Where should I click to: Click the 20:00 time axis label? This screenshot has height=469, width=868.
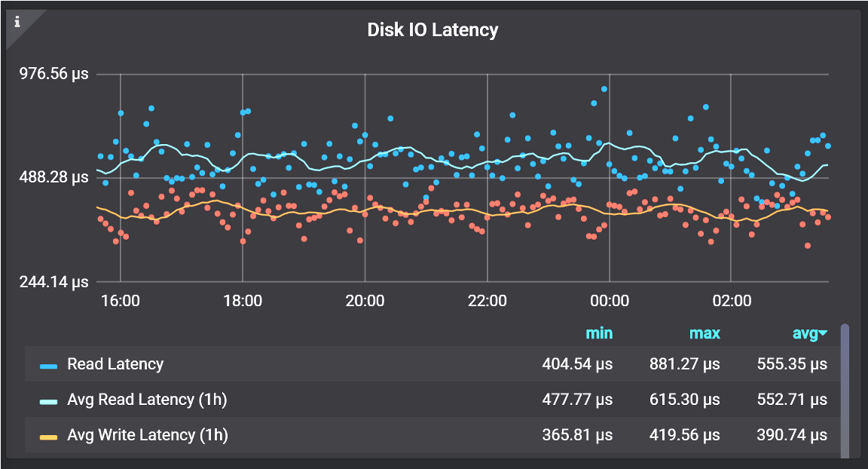[365, 301]
